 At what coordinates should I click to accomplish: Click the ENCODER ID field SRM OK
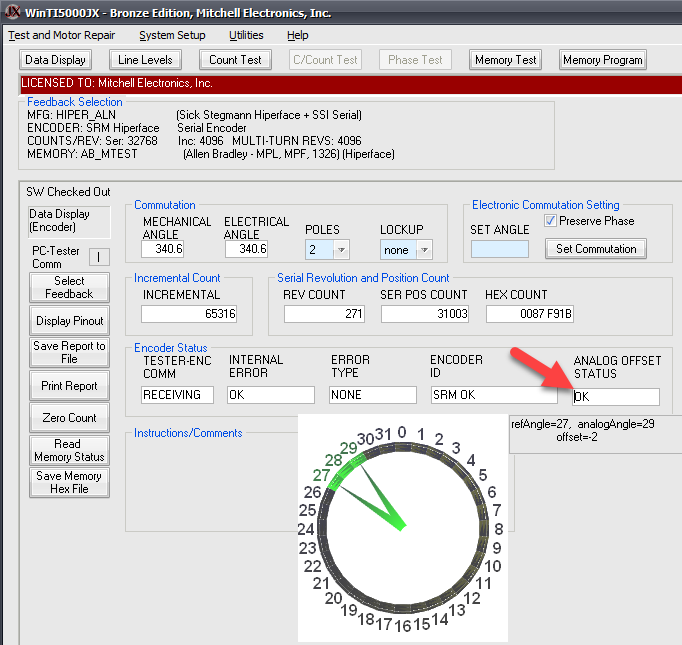point(494,395)
